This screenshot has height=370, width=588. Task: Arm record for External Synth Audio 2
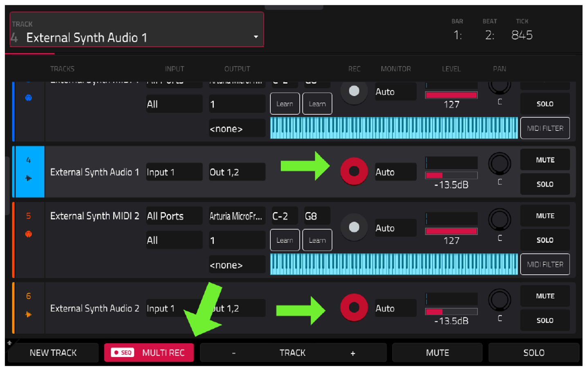pyautogui.click(x=354, y=307)
